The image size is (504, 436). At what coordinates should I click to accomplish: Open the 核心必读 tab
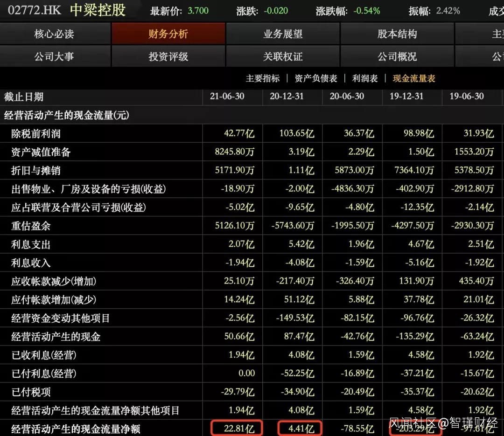point(54,34)
